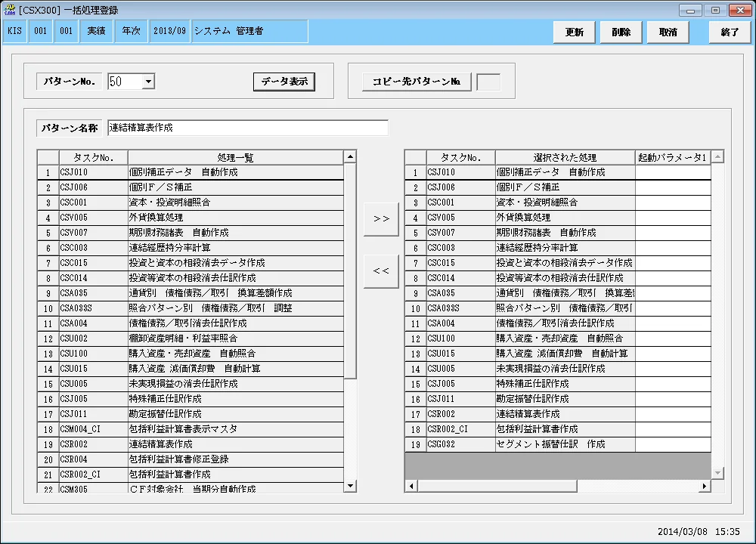This screenshot has height=544, width=756.
Task: Click the 更新 button
Action: click(575, 32)
